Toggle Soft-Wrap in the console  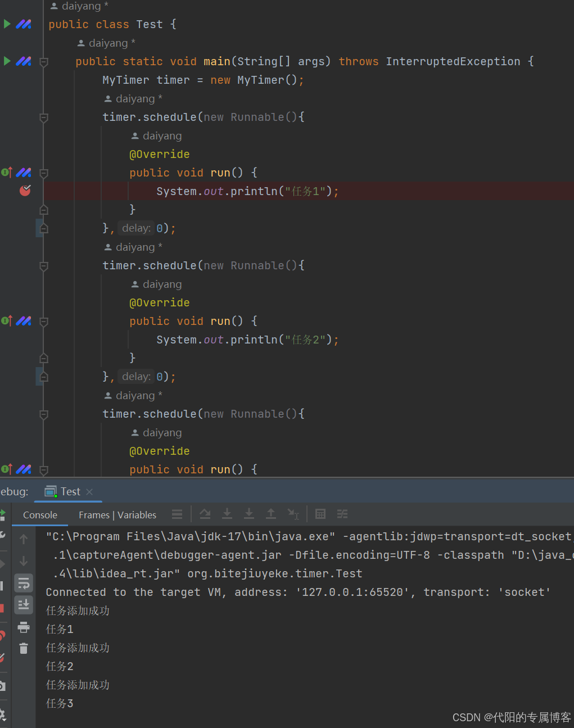pyautogui.click(x=24, y=583)
